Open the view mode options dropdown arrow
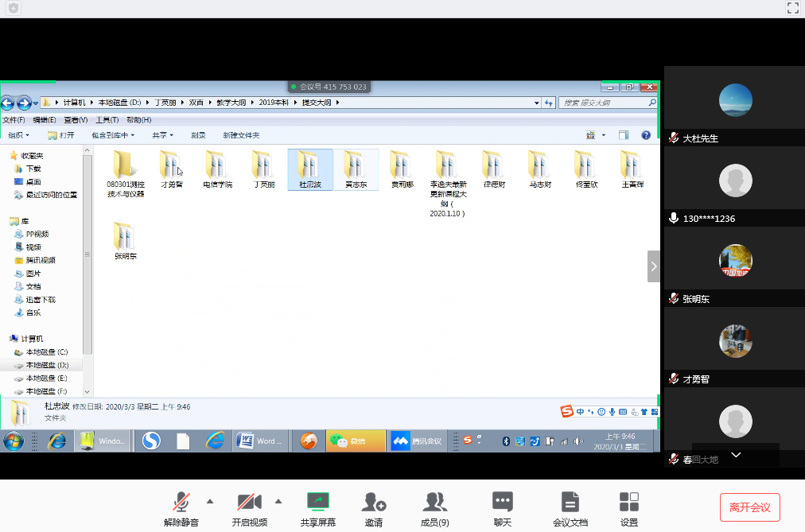Viewport: 805px width, 532px height. tap(604, 135)
